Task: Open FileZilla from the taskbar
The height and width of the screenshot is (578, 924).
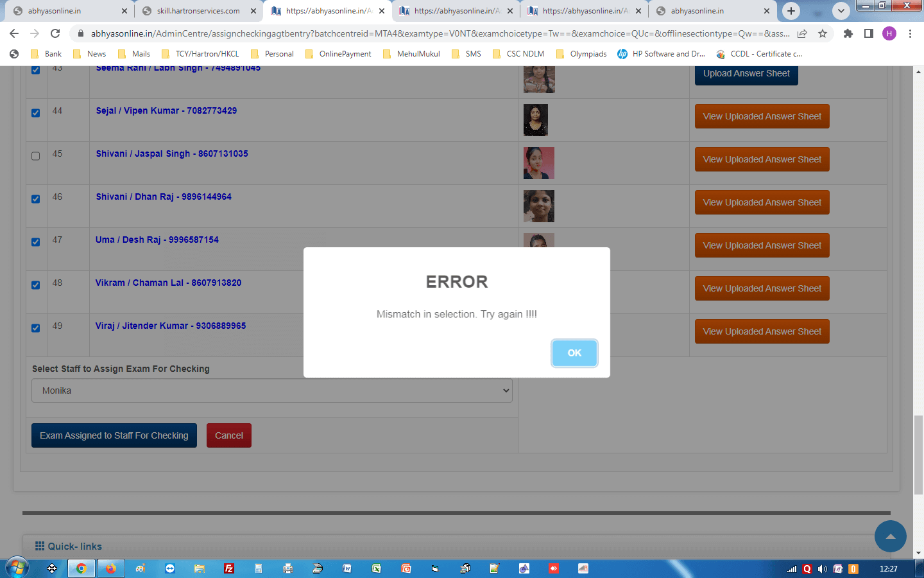Action: [x=229, y=568]
